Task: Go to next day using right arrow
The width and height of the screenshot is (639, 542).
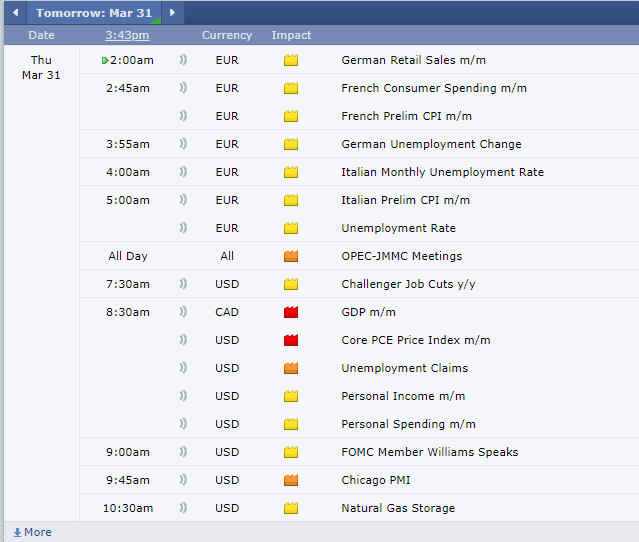Action: (x=172, y=13)
